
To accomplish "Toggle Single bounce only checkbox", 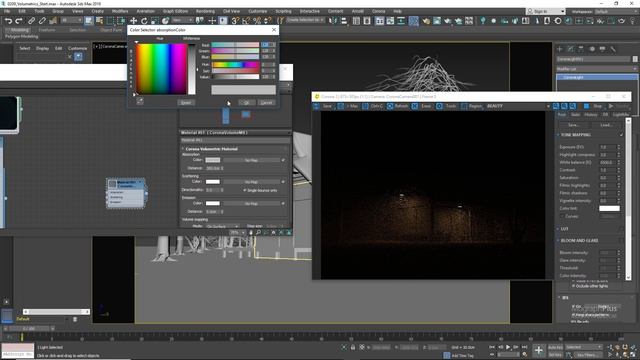I will pos(245,190).
